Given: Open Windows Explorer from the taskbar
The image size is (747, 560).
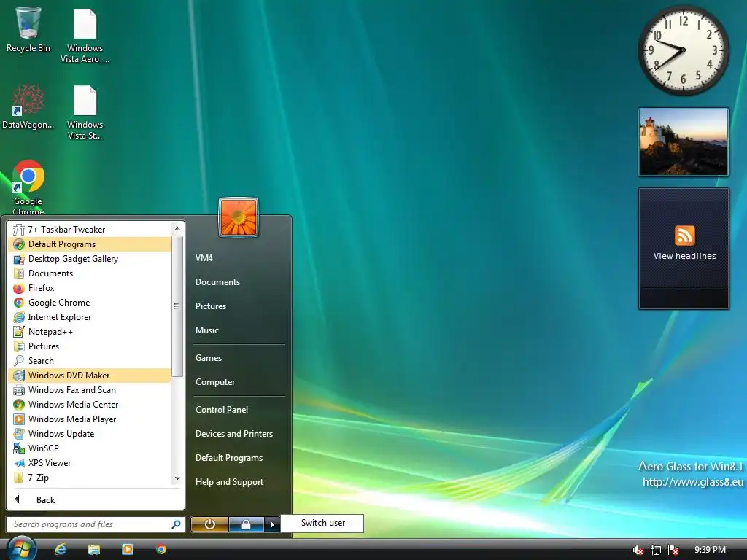Looking at the screenshot, I should (x=94, y=550).
